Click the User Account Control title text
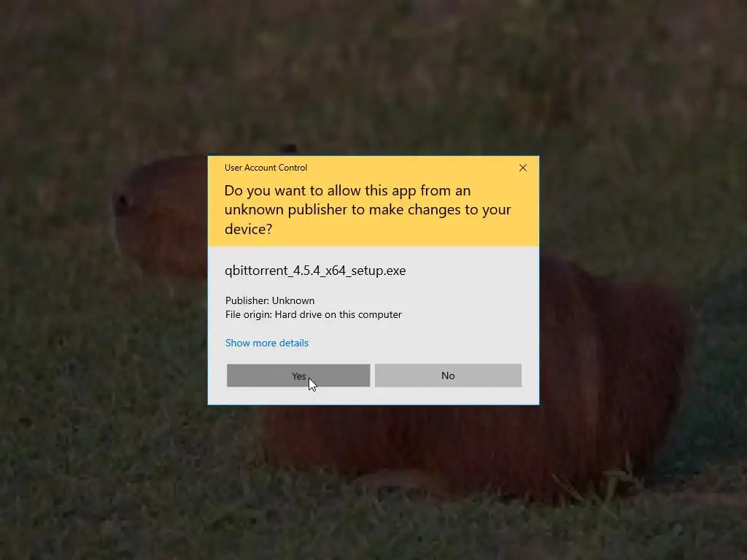The image size is (747, 560). (266, 168)
